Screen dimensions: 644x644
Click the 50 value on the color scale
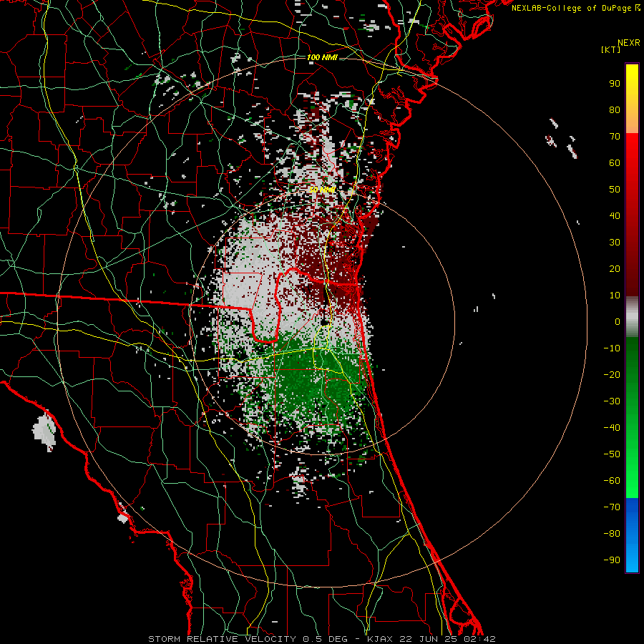pyautogui.click(x=615, y=190)
